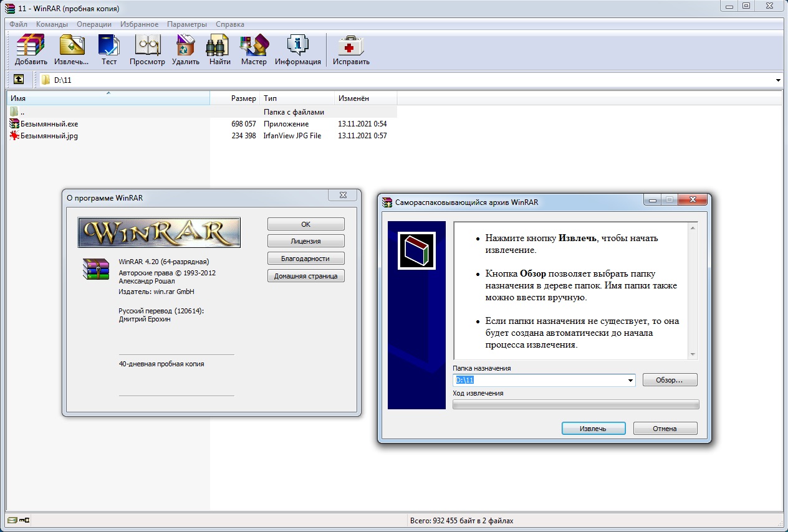788x532 pixels.
Task: Click the Ход извлечения progress bar
Action: [576, 404]
